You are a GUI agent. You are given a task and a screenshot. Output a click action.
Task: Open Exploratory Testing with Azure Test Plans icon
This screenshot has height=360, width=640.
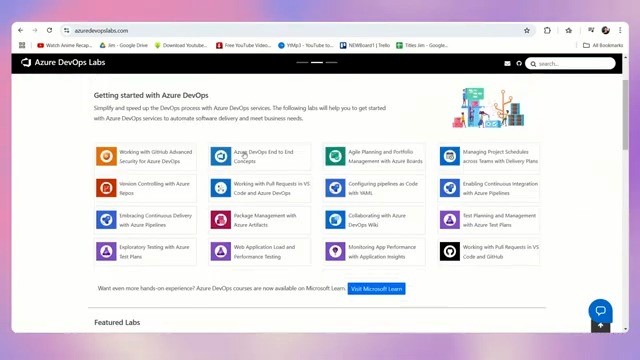pyautogui.click(x=106, y=251)
